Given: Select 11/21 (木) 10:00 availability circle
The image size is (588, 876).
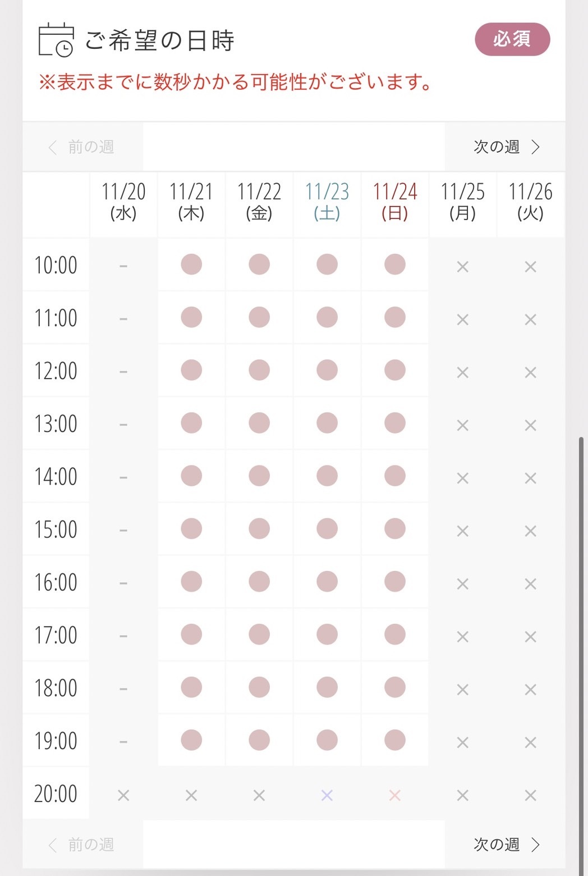Looking at the screenshot, I should pyautogui.click(x=191, y=264).
